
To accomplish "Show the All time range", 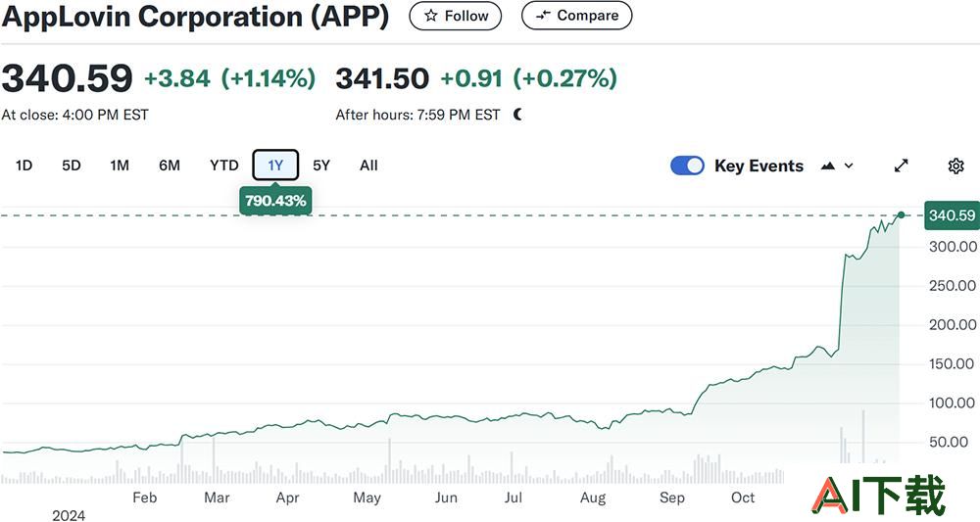I will [368, 166].
